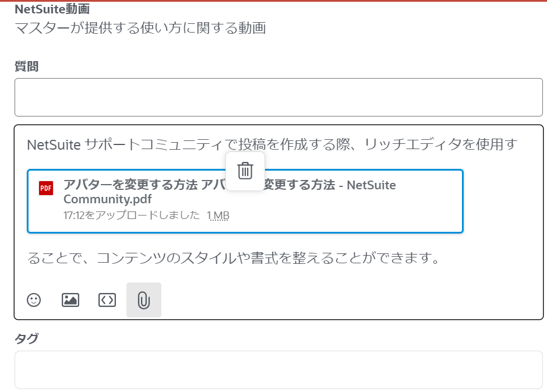This screenshot has height=392, width=547.
Task: Insert a code block with the brackets icon
Action: [107, 300]
